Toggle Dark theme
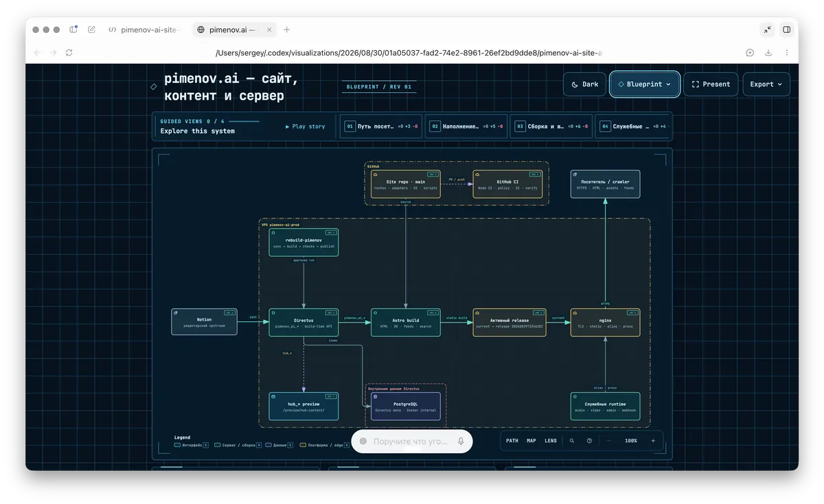Screen dimensions: 824x504 pyautogui.click(x=586, y=84)
